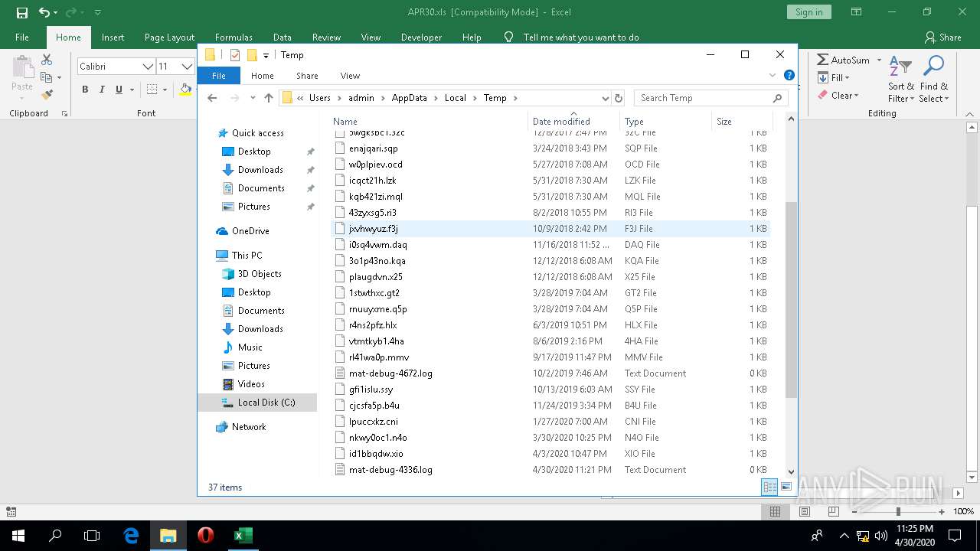980x551 pixels.
Task: Switch Explorer to Large icons view
Action: point(786,487)
